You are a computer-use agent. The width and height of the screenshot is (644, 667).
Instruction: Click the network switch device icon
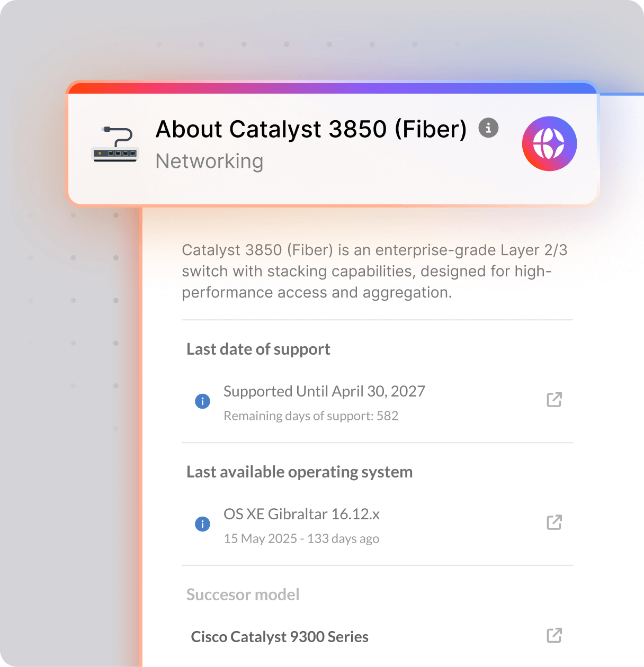pos(115,145)
